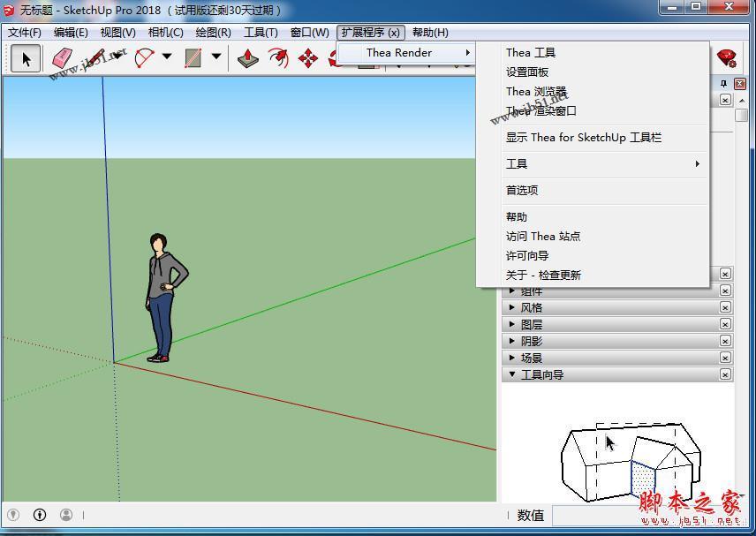Close the 场景 tray section

tap(725, 358)
